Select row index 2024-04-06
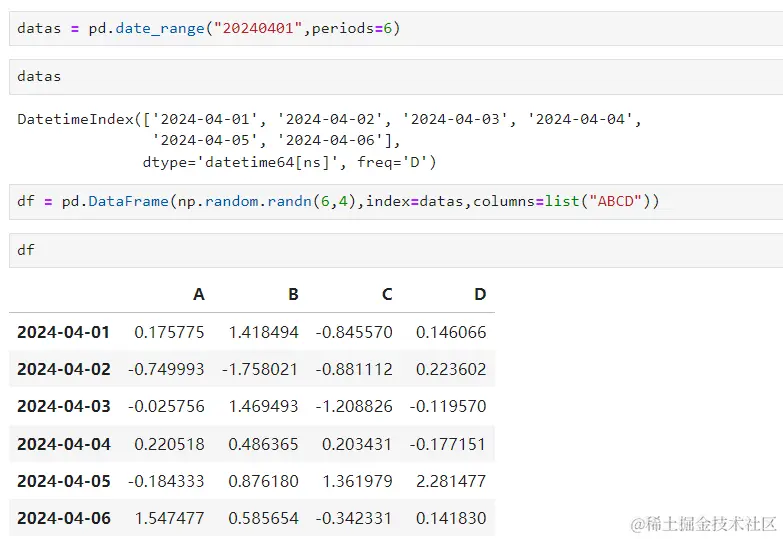The width and height of the screenshot is (783, 539). [x=63, y=518]
